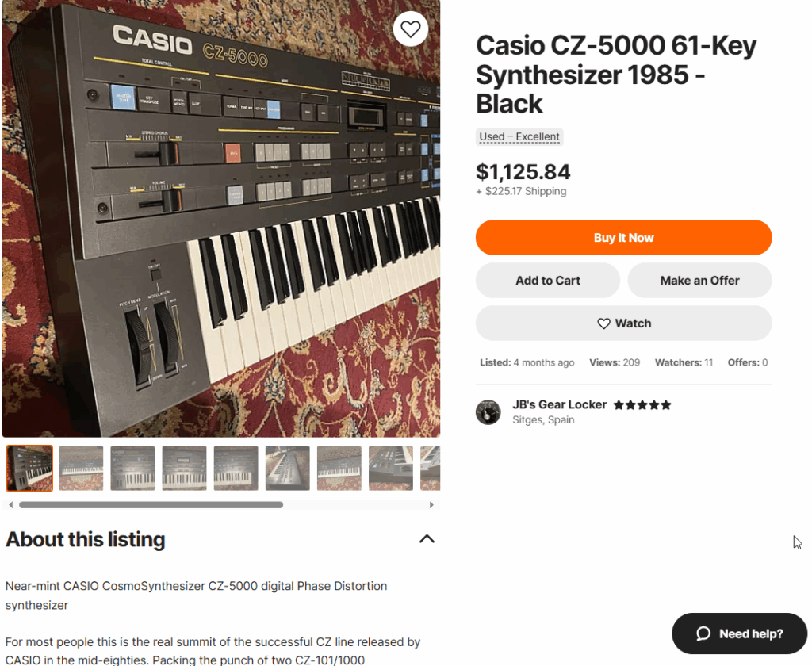This screenshot has height=666, width=812.
Task: Click the main Casio CZ-5000 product photo
Action: pos(221,218)
